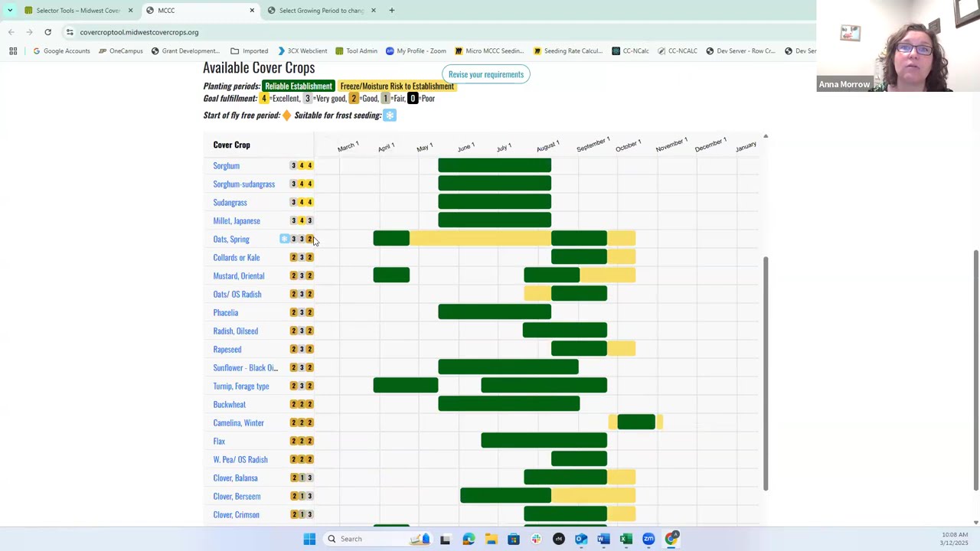Click the frost seeding snowflake legend icon

pos(390,116)
